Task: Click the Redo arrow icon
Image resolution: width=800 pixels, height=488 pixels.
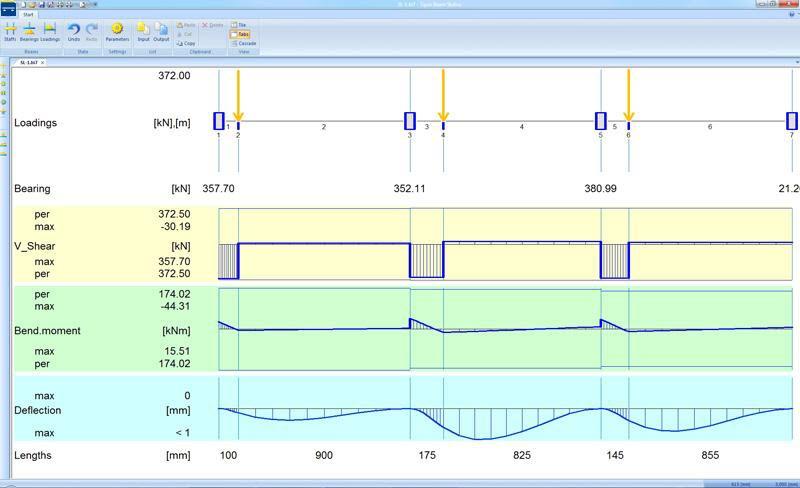Action: (x=91, y=32)
